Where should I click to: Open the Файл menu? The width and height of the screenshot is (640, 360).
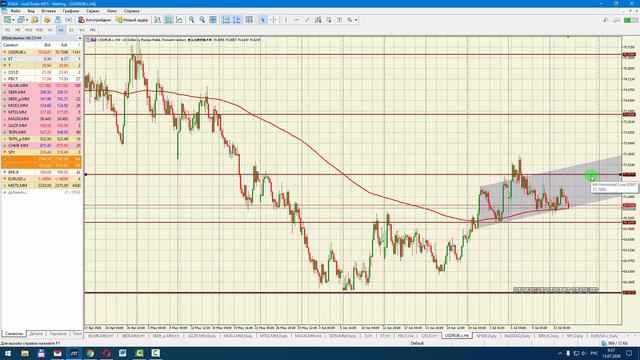16,11
